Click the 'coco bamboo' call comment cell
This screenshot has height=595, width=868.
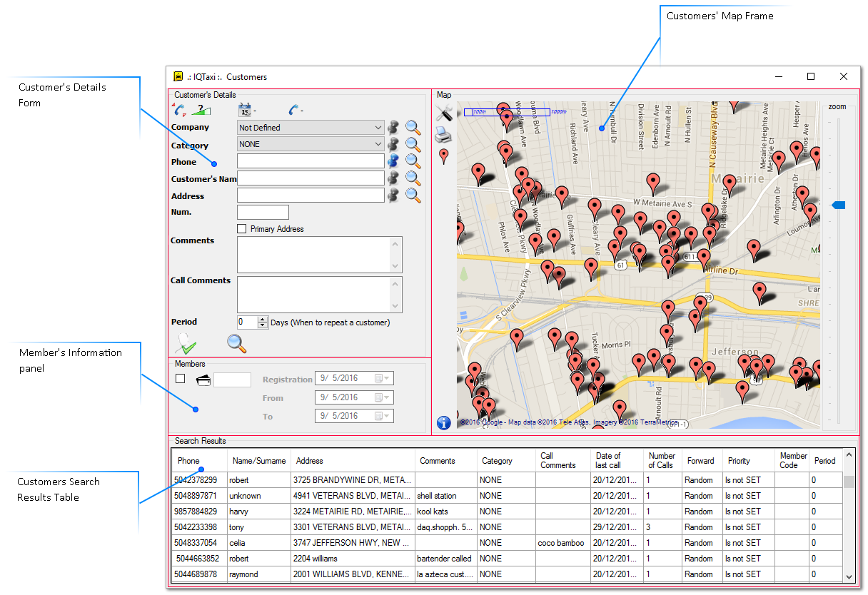pyautogui.click(x=564, y=543)
